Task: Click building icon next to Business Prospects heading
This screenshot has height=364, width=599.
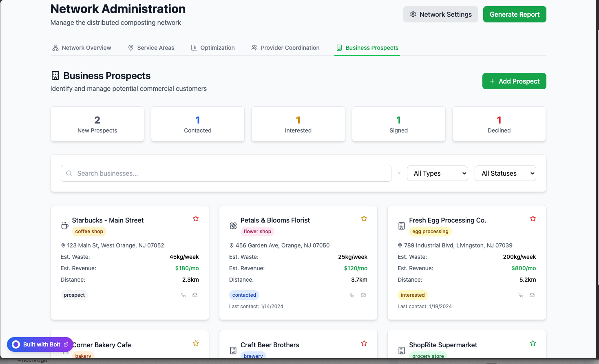Action: point(55,75)
